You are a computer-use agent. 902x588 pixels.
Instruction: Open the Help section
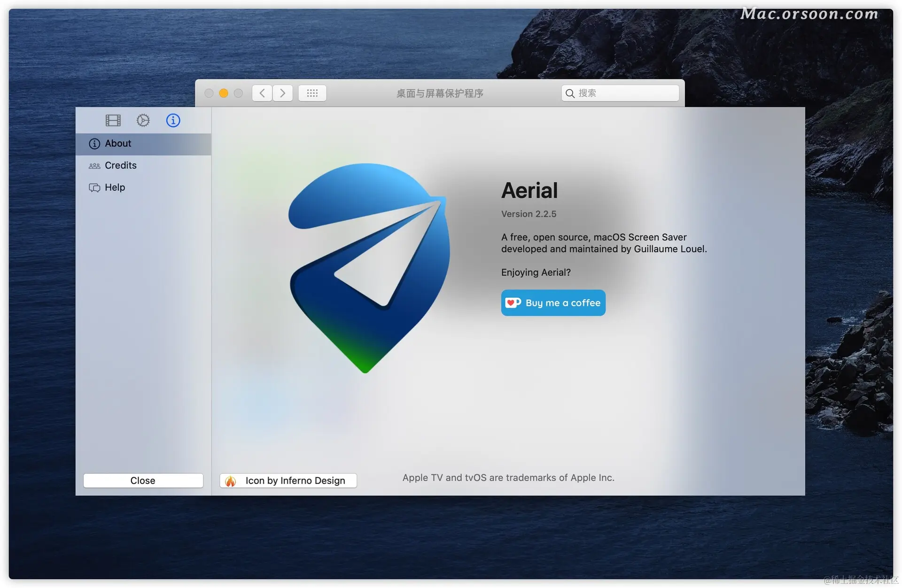point(115,188)
